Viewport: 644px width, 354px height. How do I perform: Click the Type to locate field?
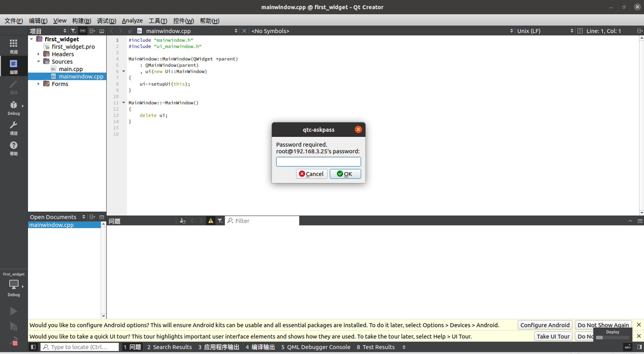80,347
